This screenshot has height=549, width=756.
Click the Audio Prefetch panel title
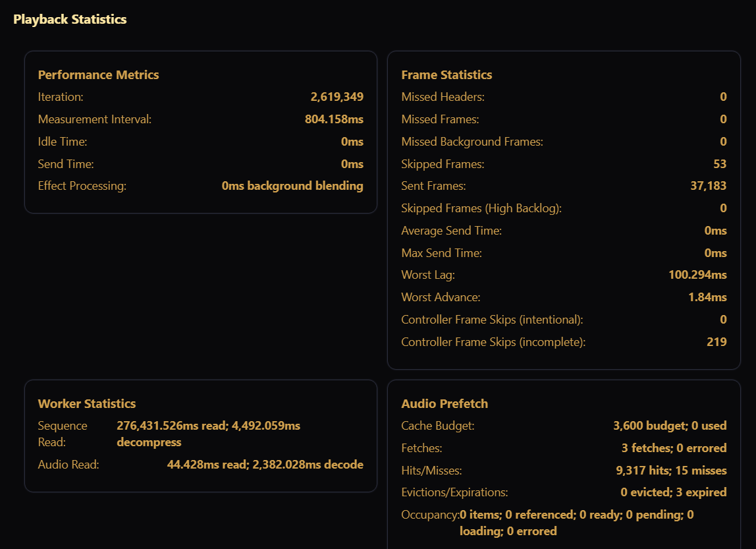[x=445, y=404]
